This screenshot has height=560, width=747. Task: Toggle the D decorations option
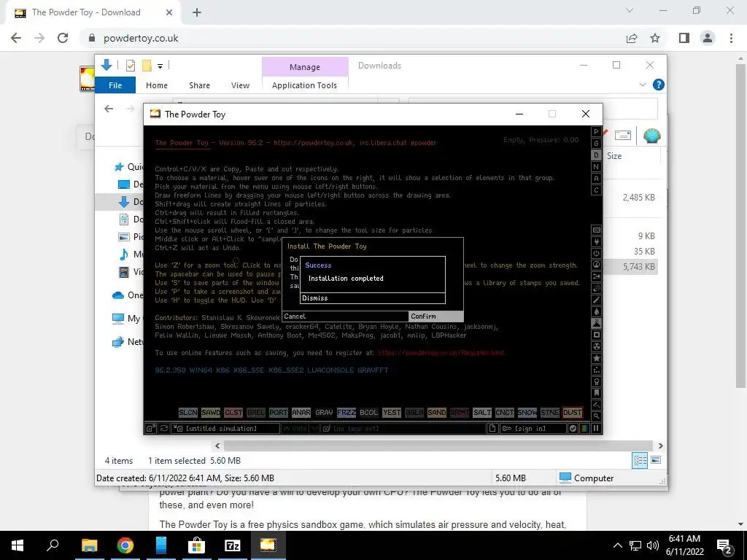point(596,155)
